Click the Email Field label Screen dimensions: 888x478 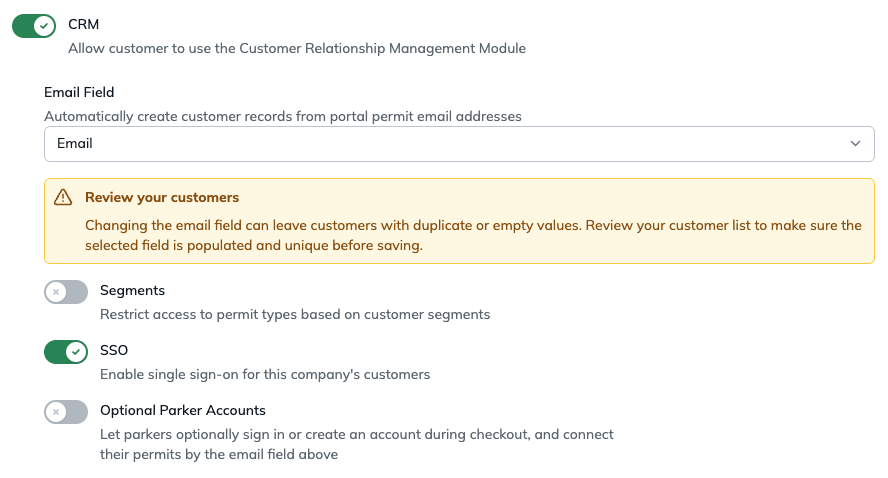tap(79, 92)
